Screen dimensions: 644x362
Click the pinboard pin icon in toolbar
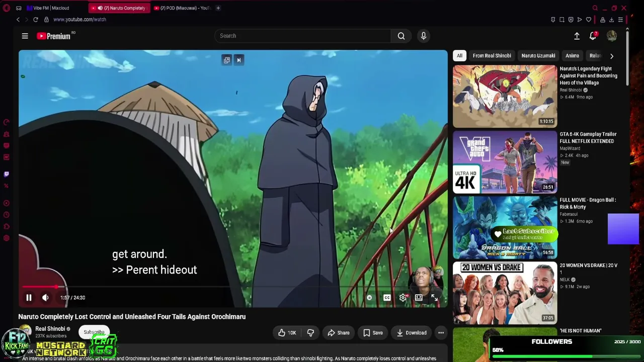[x=553, y=20]
